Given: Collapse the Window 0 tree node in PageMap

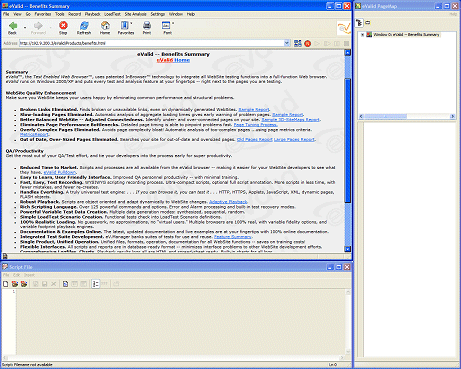Looking at the screenshot, I should pos(362,35).
